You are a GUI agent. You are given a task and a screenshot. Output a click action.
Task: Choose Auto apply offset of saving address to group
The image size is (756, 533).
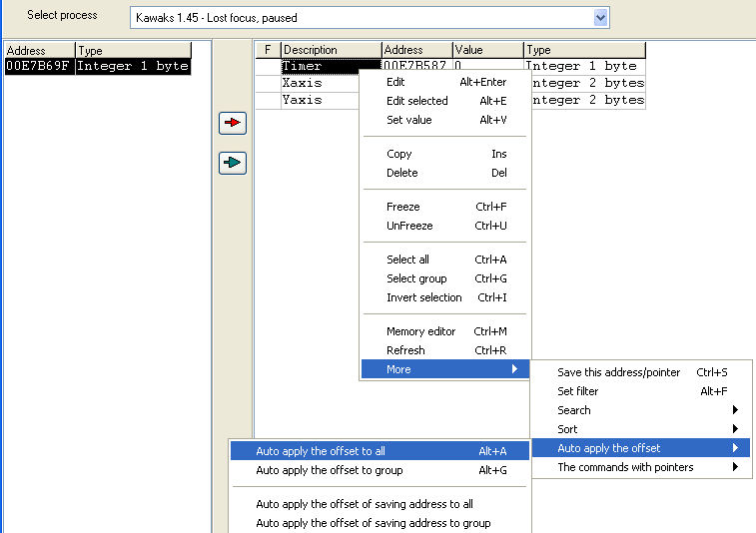coord(379,523)
